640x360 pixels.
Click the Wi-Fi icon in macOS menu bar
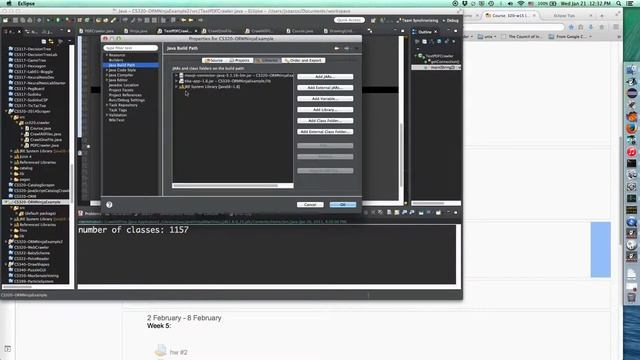pyautogui.click(x=520, y=3)
